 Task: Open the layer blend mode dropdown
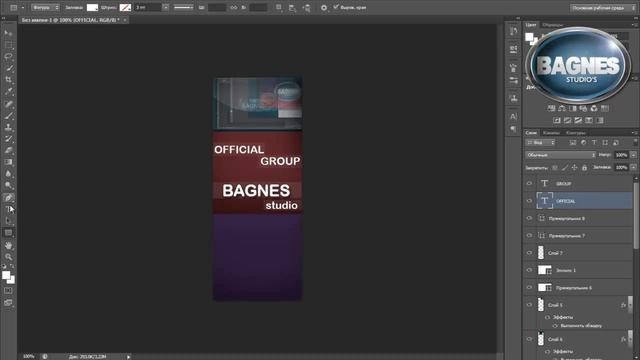pos(560,155)
